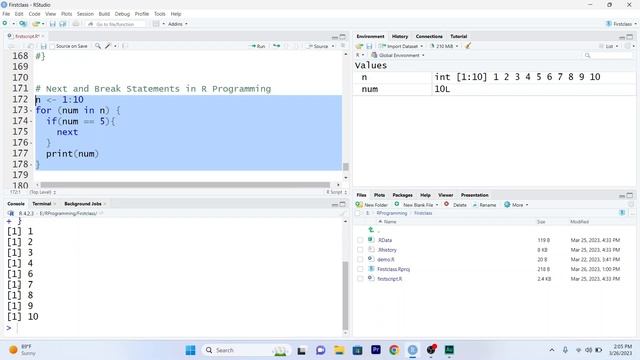Click the taskbar Search box
Screen dimensions: 640x360
[x=245, y=350]
